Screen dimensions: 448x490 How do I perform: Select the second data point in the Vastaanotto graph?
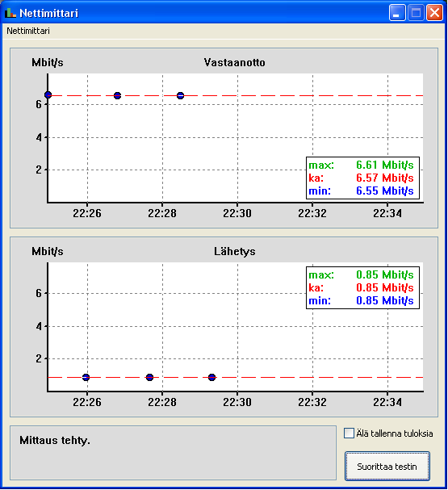(117, 95)
